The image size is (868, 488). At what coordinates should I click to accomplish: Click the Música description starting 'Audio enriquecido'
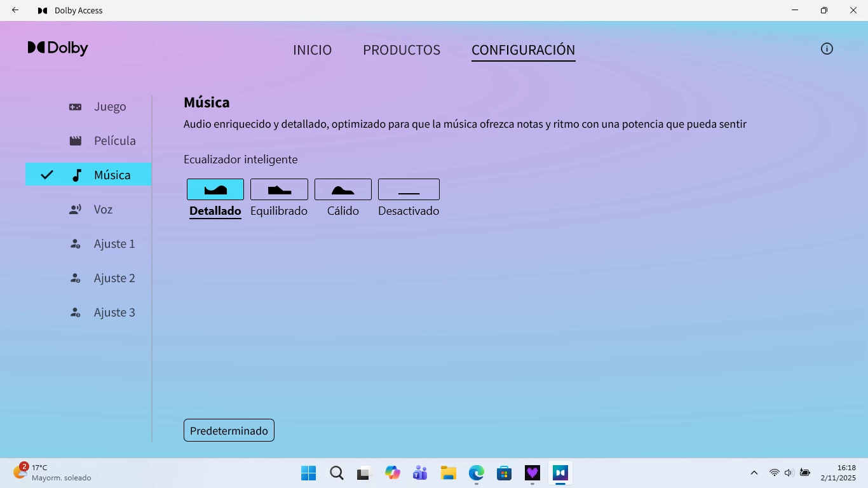pos(465,124)
